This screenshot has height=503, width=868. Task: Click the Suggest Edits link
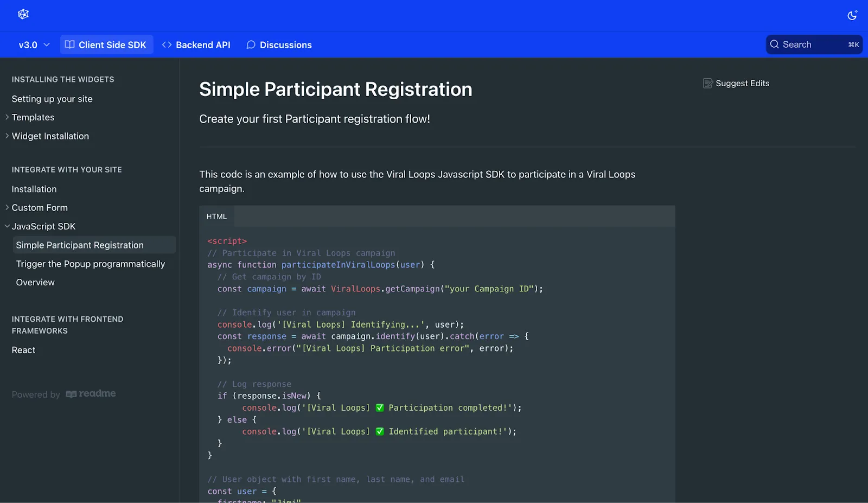pyautogui.click(x=736, y=83)
